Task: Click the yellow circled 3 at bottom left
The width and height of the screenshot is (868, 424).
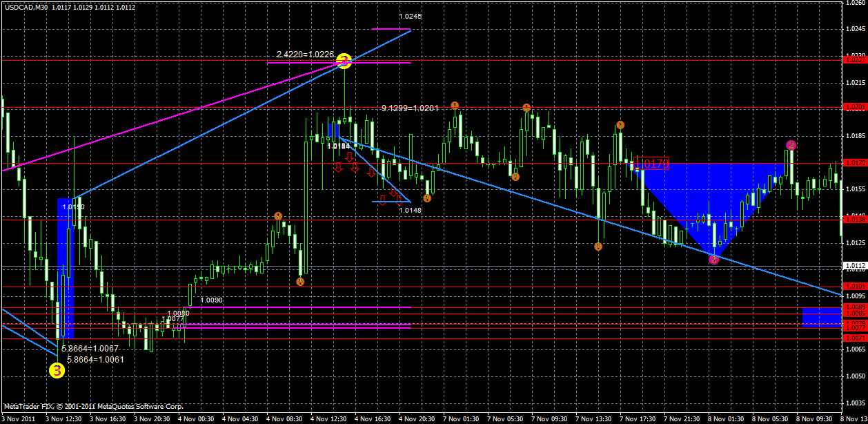Action: click(x=57, y=370)
